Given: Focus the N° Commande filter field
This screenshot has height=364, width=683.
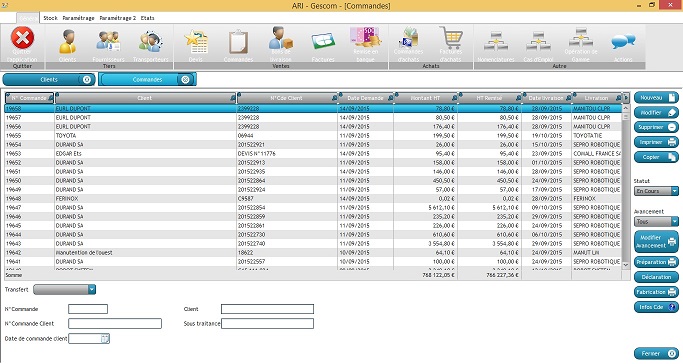Looking at the screenshot, I should [x=88, y=309].
